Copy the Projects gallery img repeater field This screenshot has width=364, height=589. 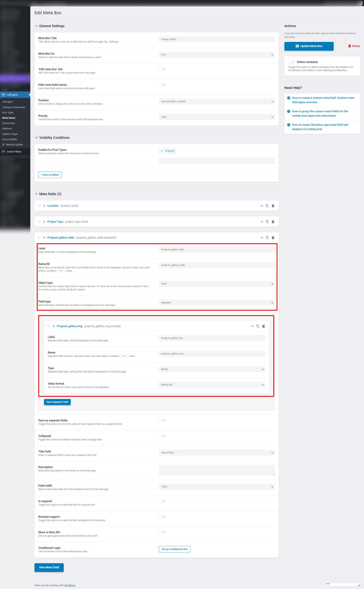(258, 326)
